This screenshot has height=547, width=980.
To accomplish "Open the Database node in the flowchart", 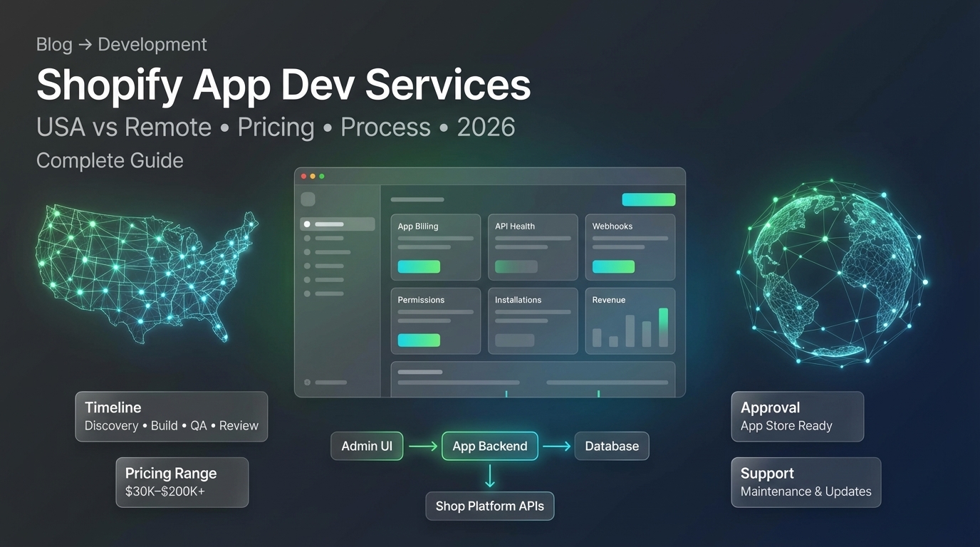I will (x=611, y=446).
